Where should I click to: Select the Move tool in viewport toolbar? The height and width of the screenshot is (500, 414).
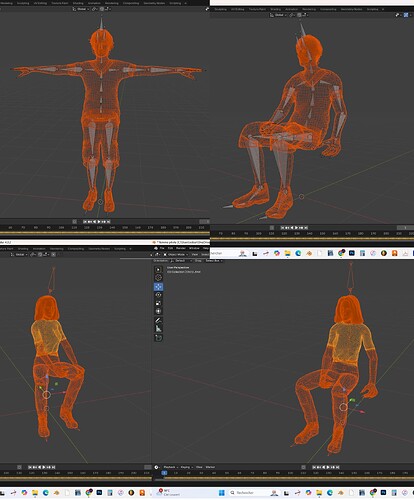point(158,287)
